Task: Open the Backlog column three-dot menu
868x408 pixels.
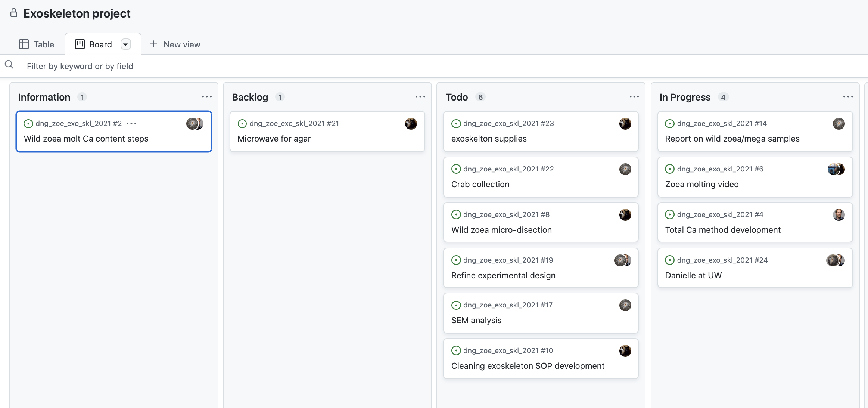Action: point(420,97)
